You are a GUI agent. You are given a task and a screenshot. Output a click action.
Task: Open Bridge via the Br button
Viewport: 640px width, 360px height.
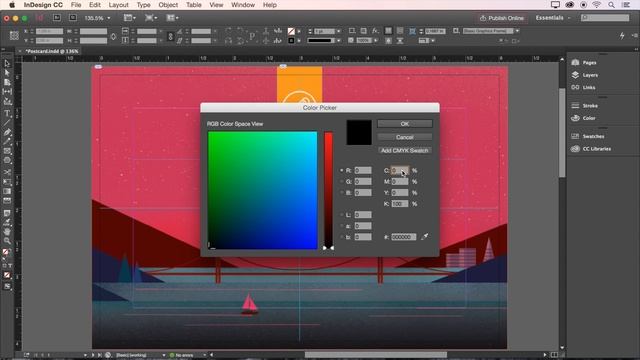pos(57,18)
